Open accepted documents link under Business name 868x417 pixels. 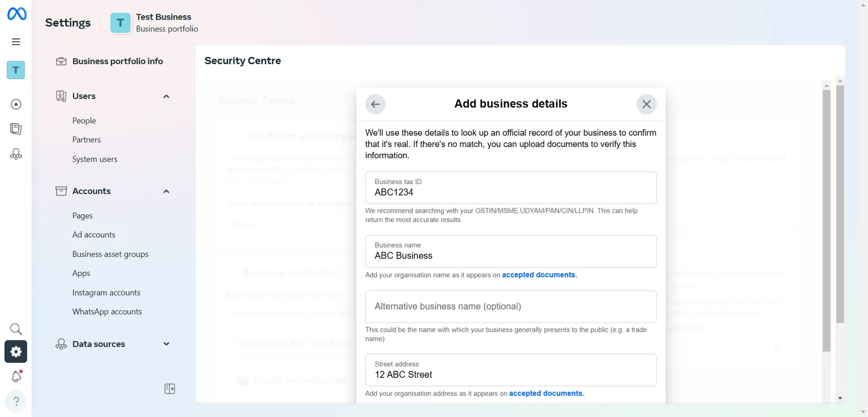[x=539, y=275]
